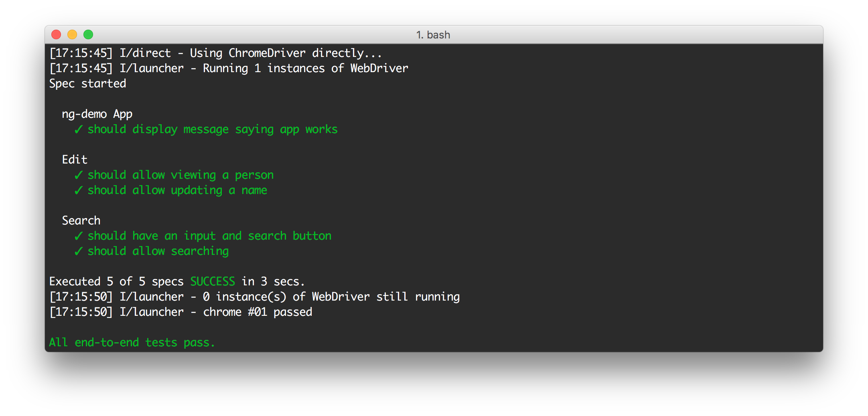
Task: Minimize the terminal with the yellow button
Action: tap(72, 35)
